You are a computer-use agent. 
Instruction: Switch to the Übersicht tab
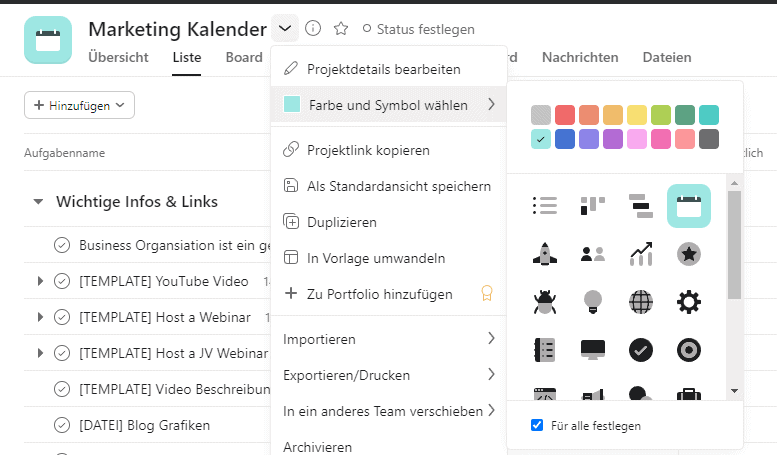[118, 57]
